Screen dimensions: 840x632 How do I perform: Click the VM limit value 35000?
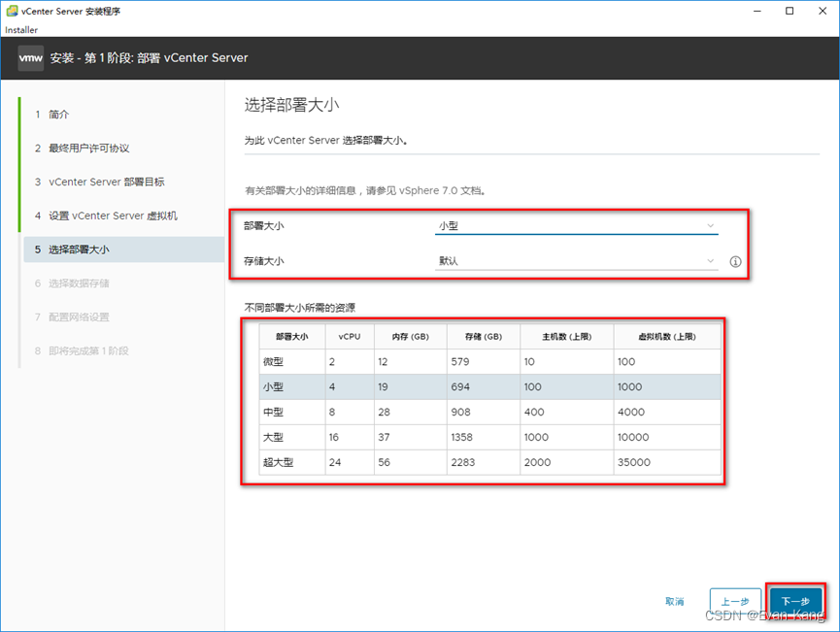click(634, 462)
